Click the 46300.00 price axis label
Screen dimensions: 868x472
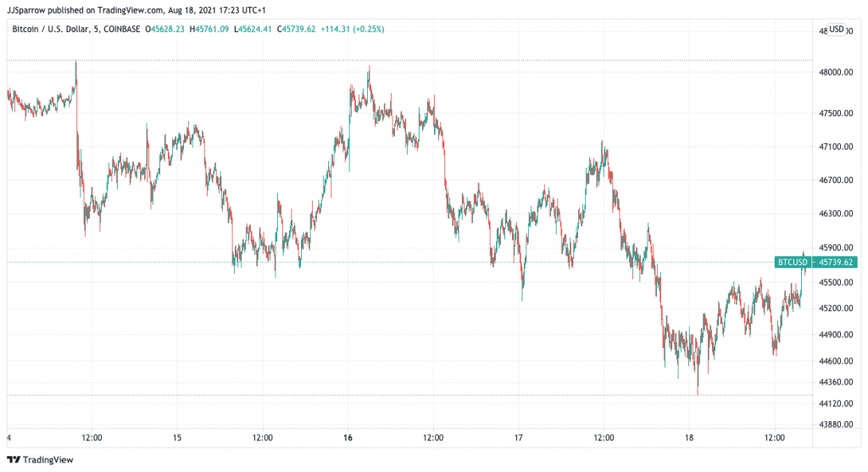tap(835, 214)
